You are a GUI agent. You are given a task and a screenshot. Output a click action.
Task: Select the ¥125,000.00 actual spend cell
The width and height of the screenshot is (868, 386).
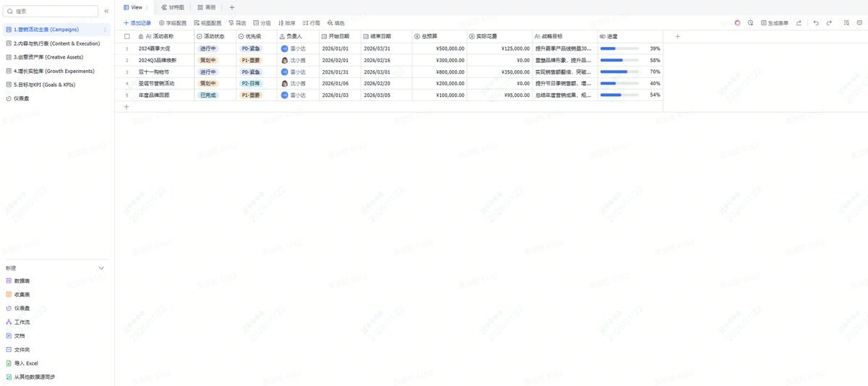[x=500, y=48]
